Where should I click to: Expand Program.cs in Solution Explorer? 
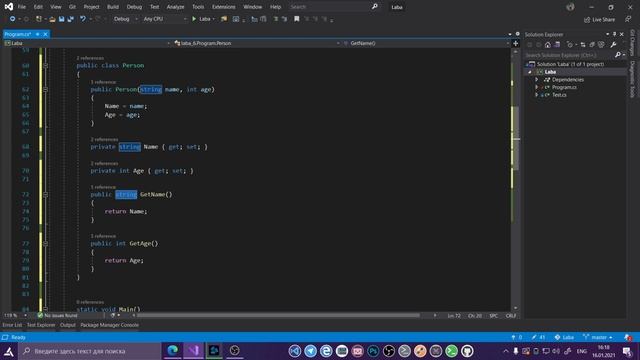pos(537,87)
